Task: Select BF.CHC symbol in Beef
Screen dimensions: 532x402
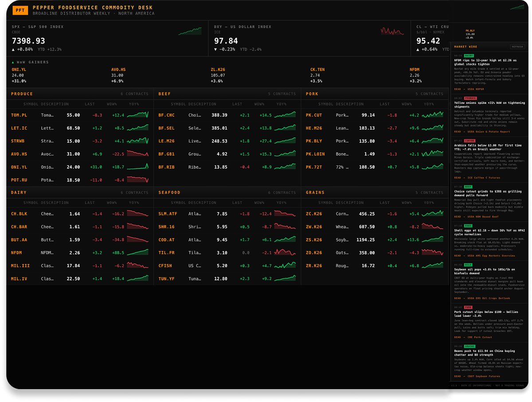Action: (x=167, y=115)
